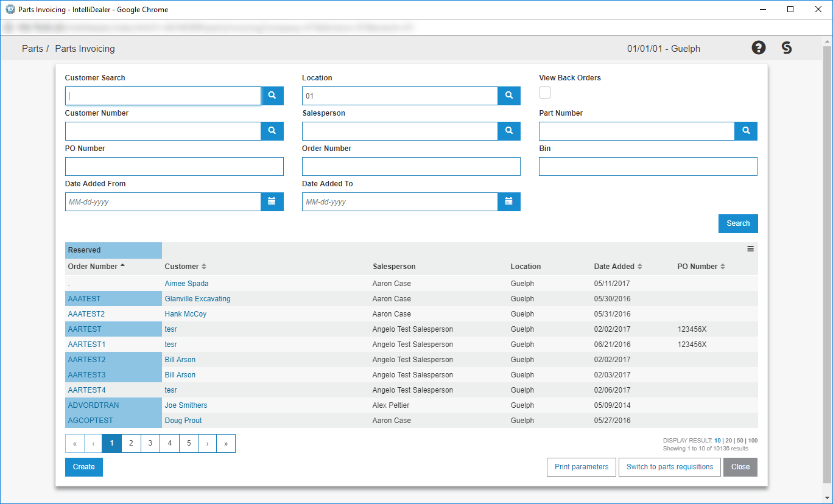Click the PO Number input field

pos(174,166)
